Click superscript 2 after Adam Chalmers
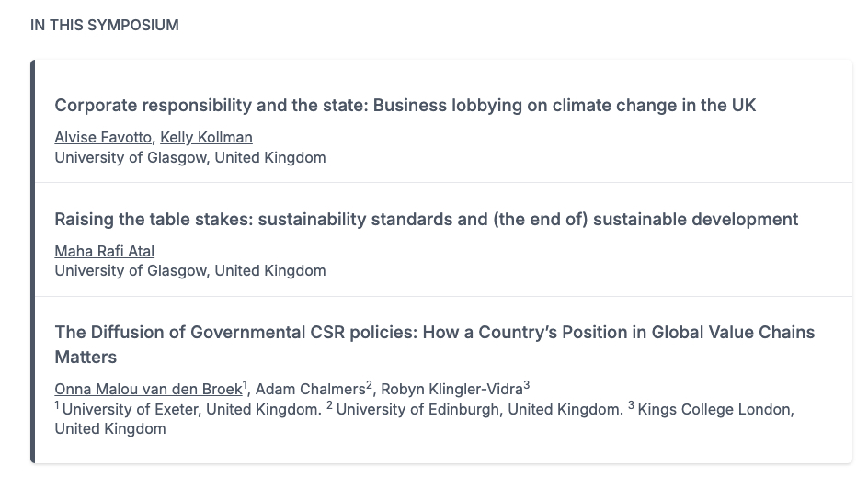The width and height of the screenshot is (868, 500). [x=370, y=384]
